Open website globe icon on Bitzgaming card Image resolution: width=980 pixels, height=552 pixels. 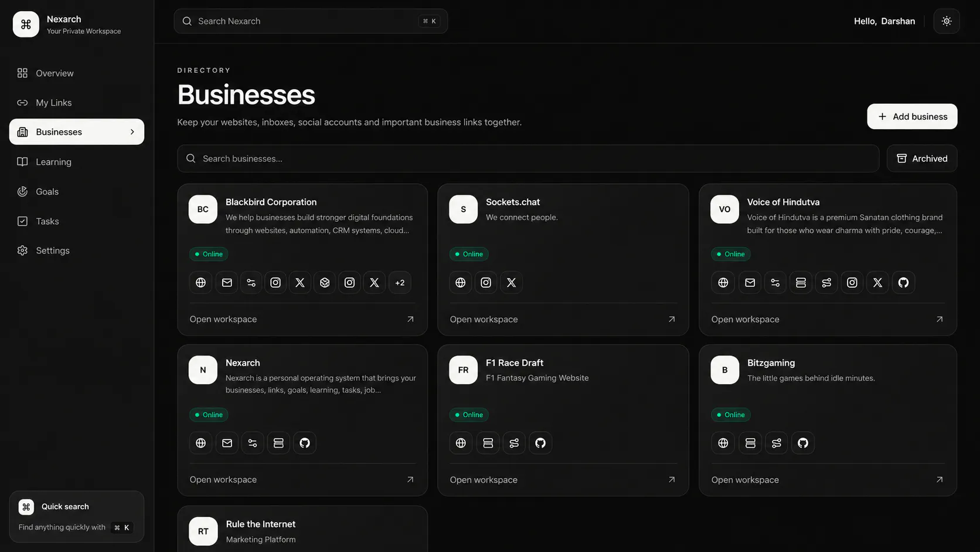[x=723, y=443]
